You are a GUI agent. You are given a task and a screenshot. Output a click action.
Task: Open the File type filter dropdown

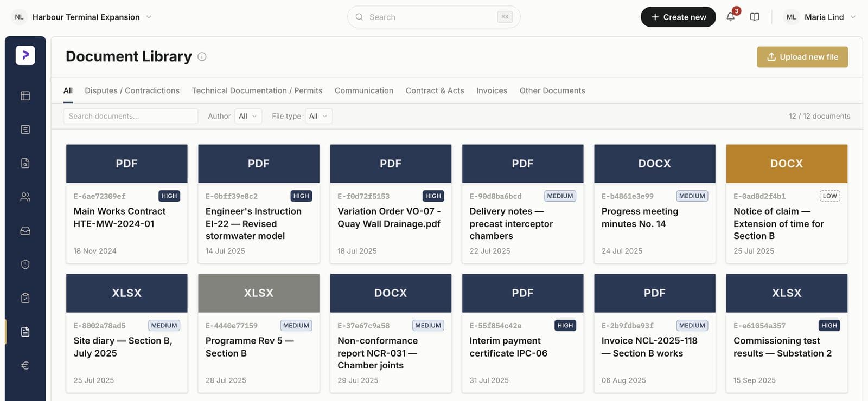(318, 116)
